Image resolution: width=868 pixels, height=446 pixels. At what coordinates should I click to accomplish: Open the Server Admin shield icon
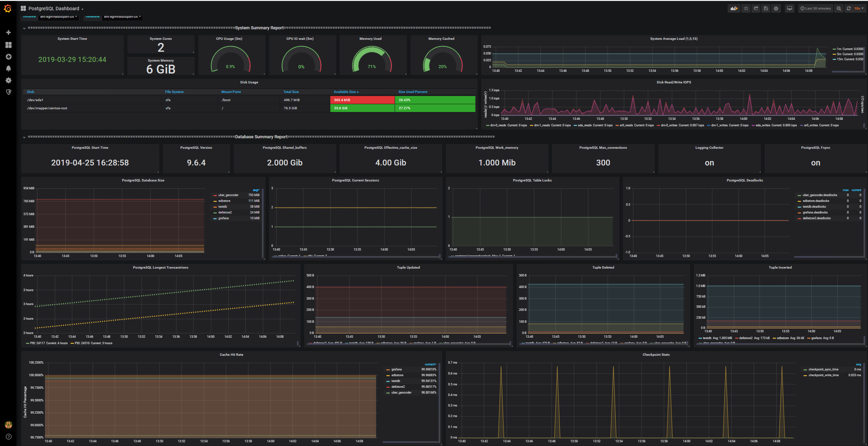pyautogui.click(x=9, y=92)
